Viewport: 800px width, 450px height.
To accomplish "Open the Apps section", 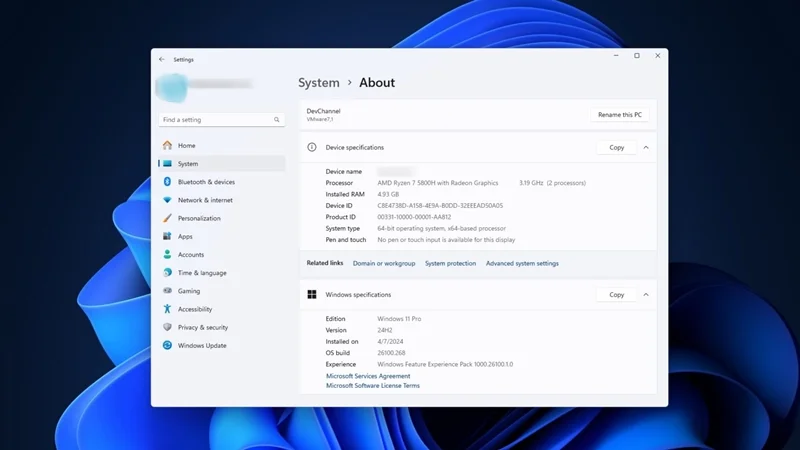I will click(221, 236).
